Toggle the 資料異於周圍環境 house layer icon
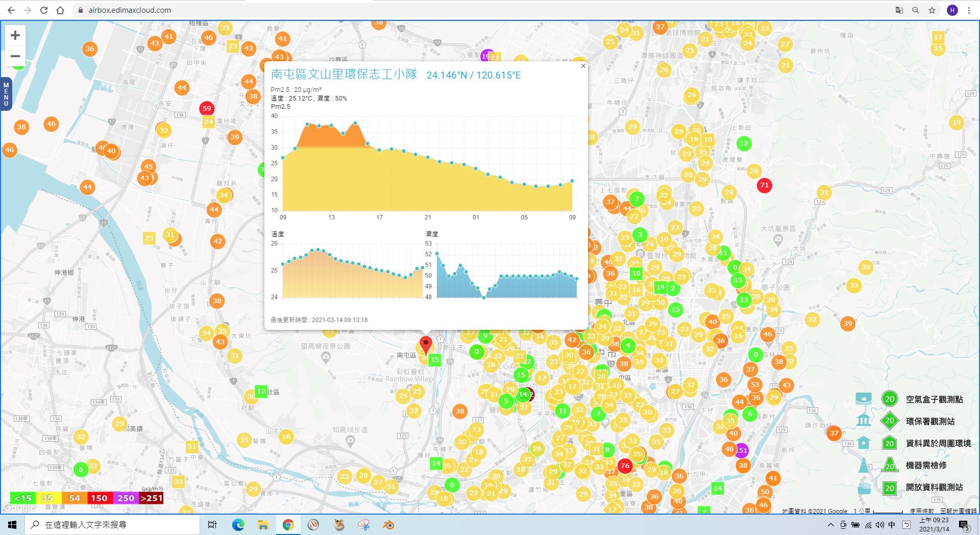The height and width of the screenshot is (535, 980). (863, 443)
